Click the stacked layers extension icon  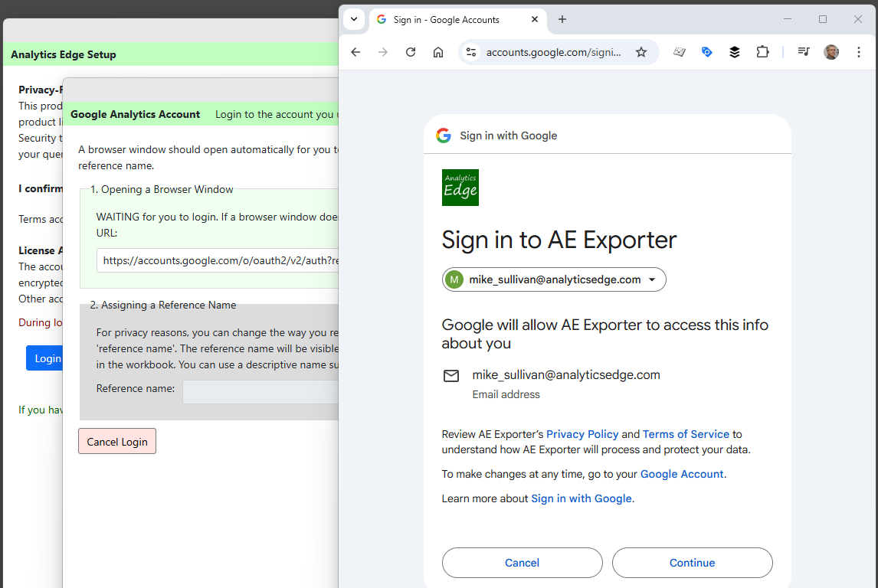735,52
